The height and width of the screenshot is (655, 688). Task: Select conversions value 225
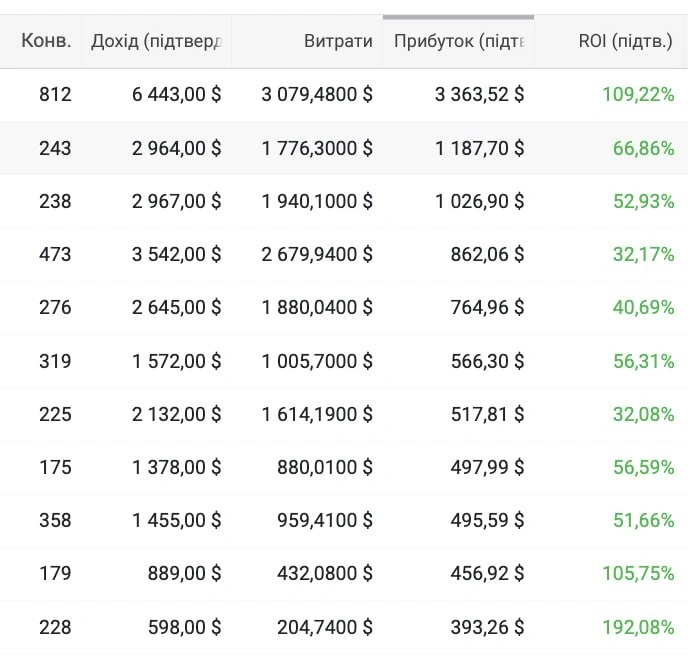[x=55, y=415]
